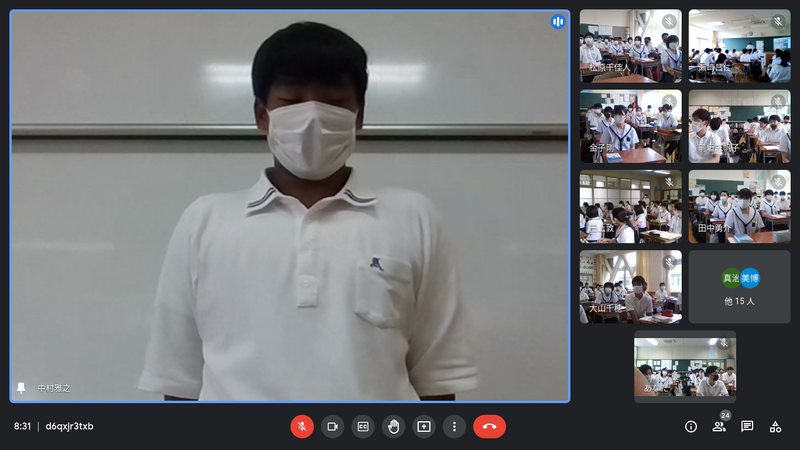Expand the 他 15 人 participants tile
Image resolution: width=800 pixels, height=450 pixels.
click(739, 287)
